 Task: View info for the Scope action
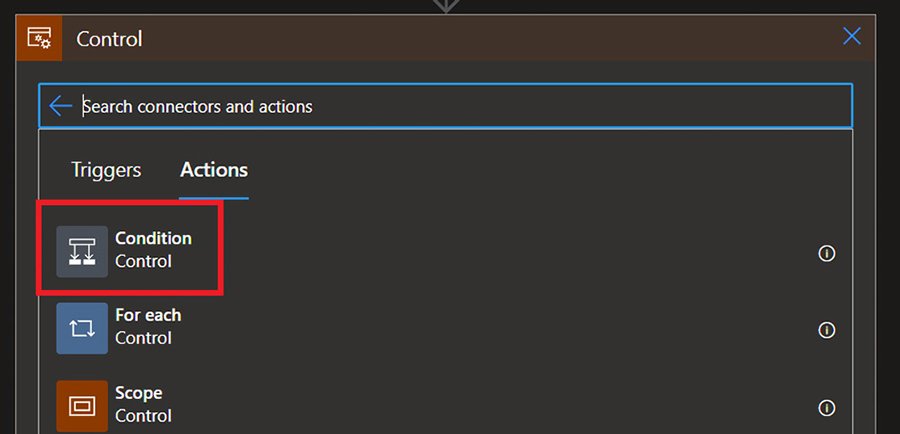point(826,407)
